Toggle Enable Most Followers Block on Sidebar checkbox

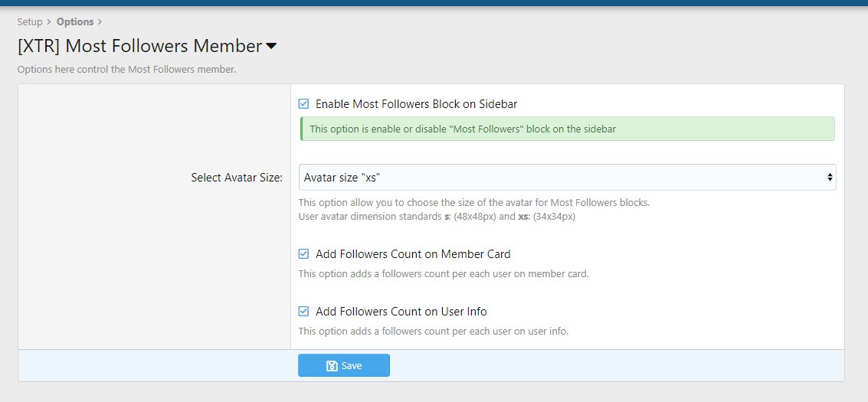(304, 104)
